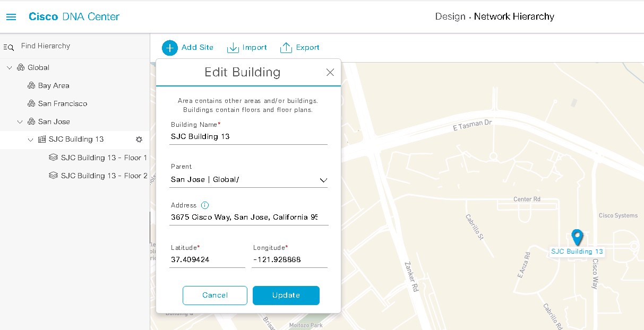Focus the Find Hierarchy search field
644x330 pixels.
coord(46,46)
